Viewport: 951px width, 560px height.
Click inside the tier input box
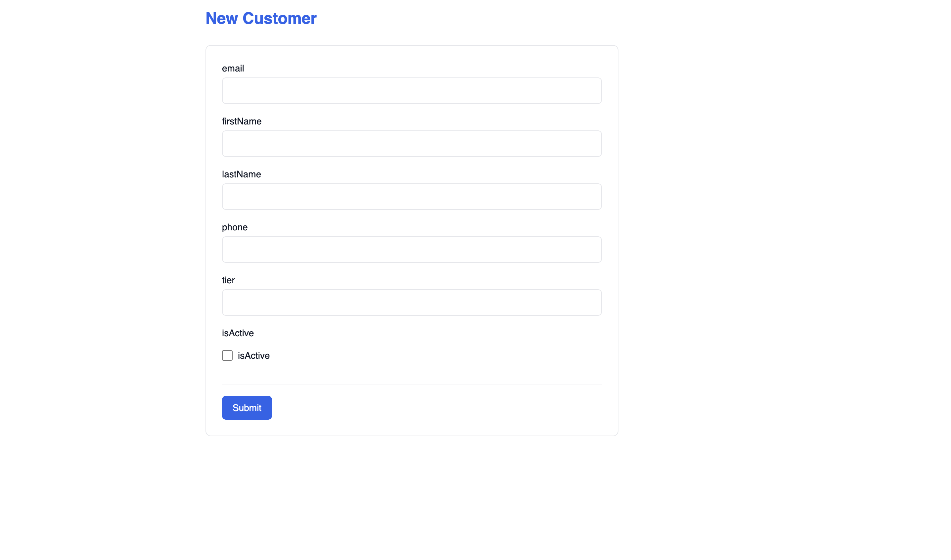tap(411, 302)
